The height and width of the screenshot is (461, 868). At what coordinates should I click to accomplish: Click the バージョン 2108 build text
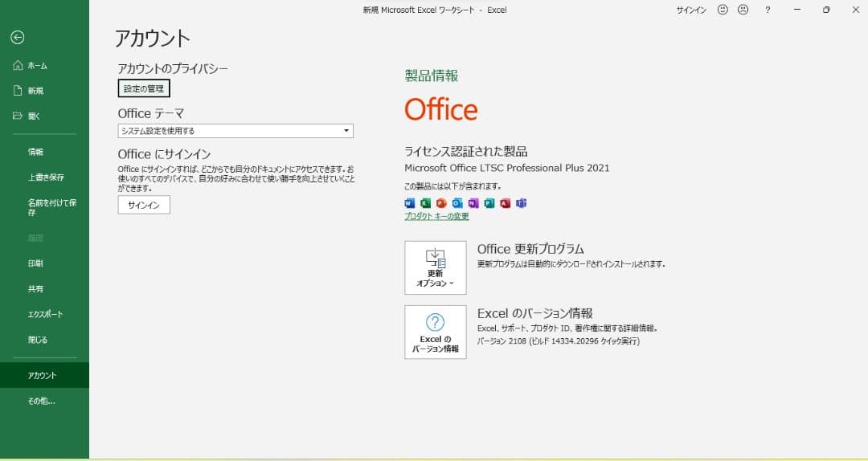pos(559,341)
